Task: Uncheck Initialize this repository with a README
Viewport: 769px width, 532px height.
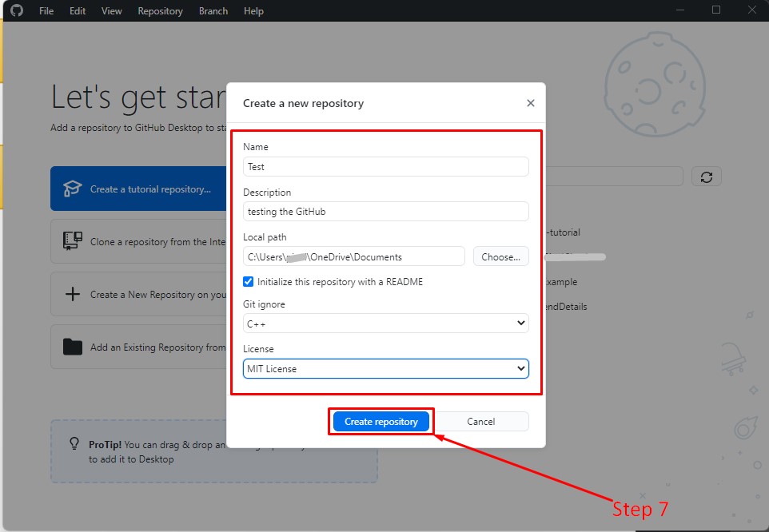Action: [x=248, y=282]
